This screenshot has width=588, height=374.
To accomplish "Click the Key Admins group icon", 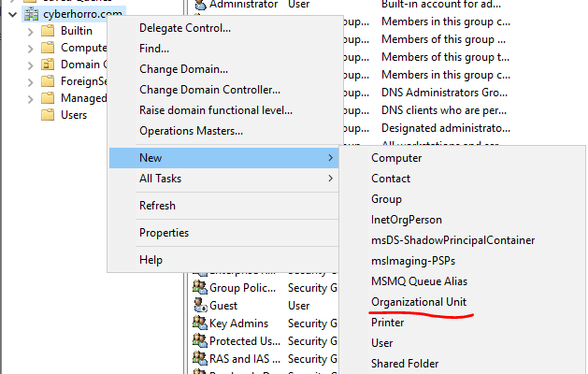I will [199, 323].
